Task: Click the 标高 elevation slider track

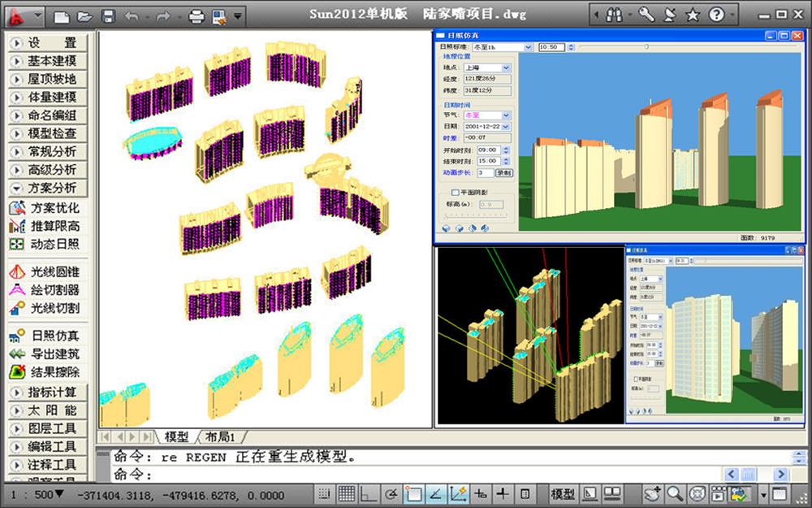Action: click(x=475, y=217)
